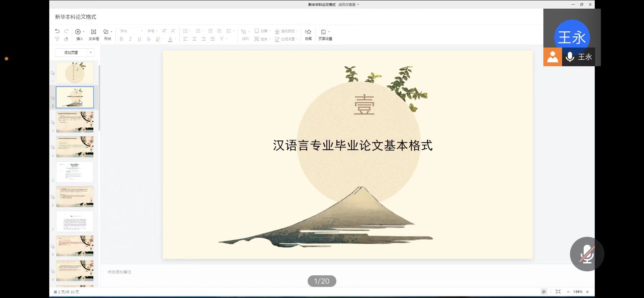The height and width of the screenshot is (298, 644).
Task: Click 王永's round avatar in the meeting overlay
Action: tap(572, 37)
